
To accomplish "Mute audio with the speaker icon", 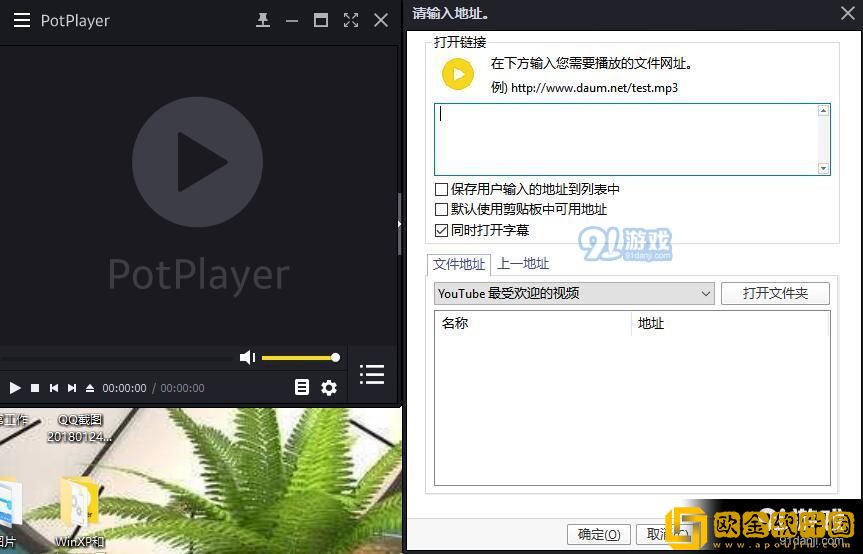I will pos(247,358).
